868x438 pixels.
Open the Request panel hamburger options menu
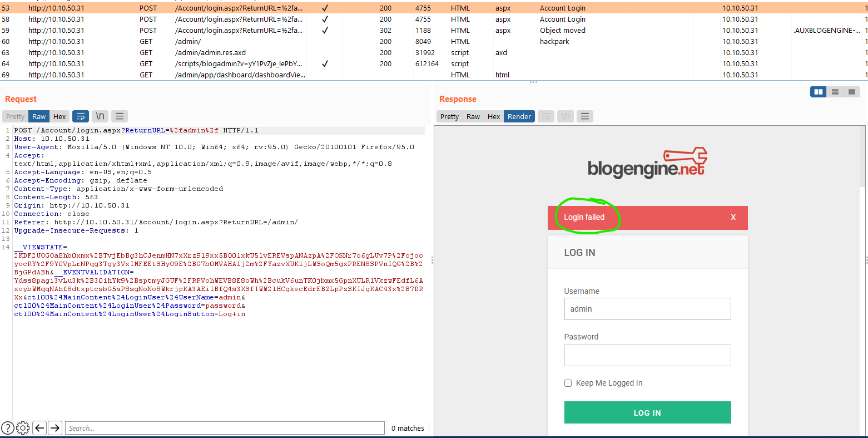click(120, 116)
